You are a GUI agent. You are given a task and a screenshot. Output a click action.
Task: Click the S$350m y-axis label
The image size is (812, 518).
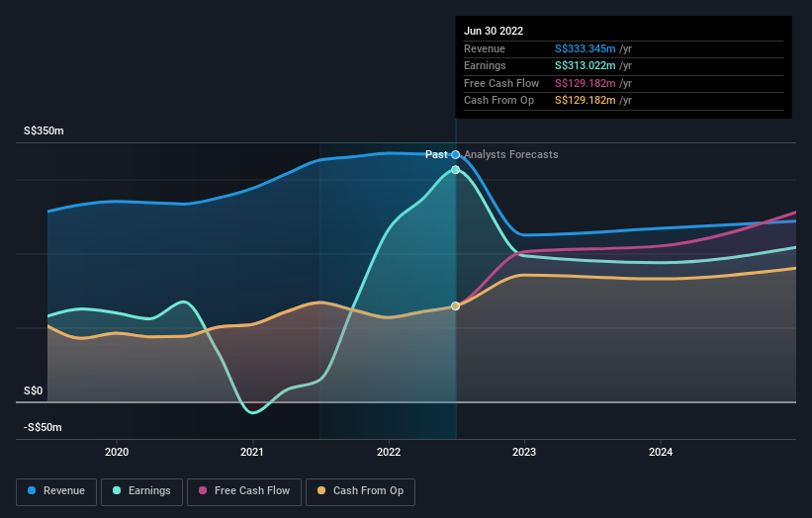[x=45, y=130]
